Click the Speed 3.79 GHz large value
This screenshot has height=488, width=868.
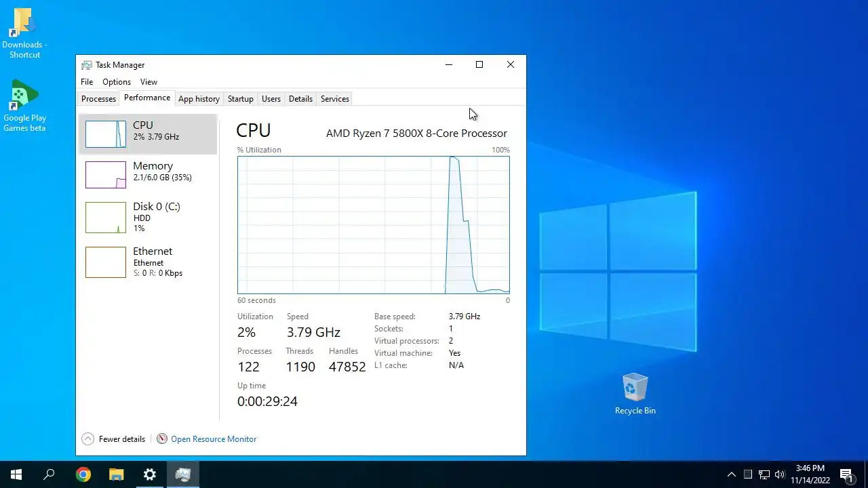(x=313, y=332)
